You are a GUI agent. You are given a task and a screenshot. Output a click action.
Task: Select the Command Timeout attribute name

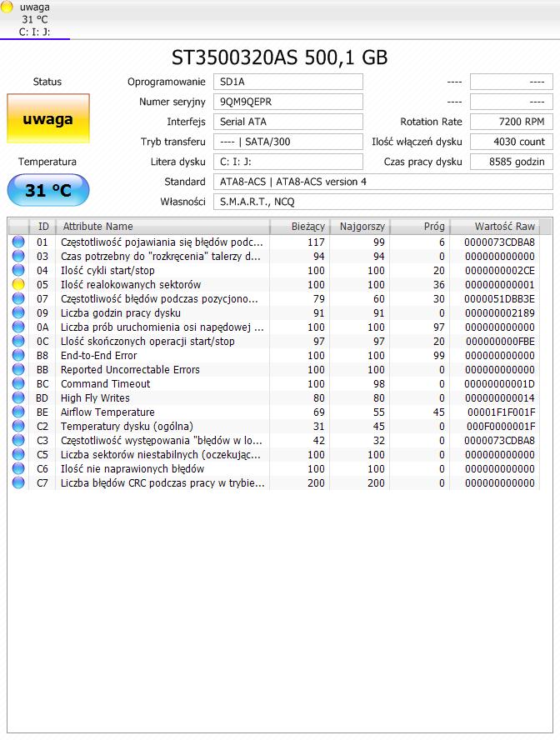tap(105, 383)
